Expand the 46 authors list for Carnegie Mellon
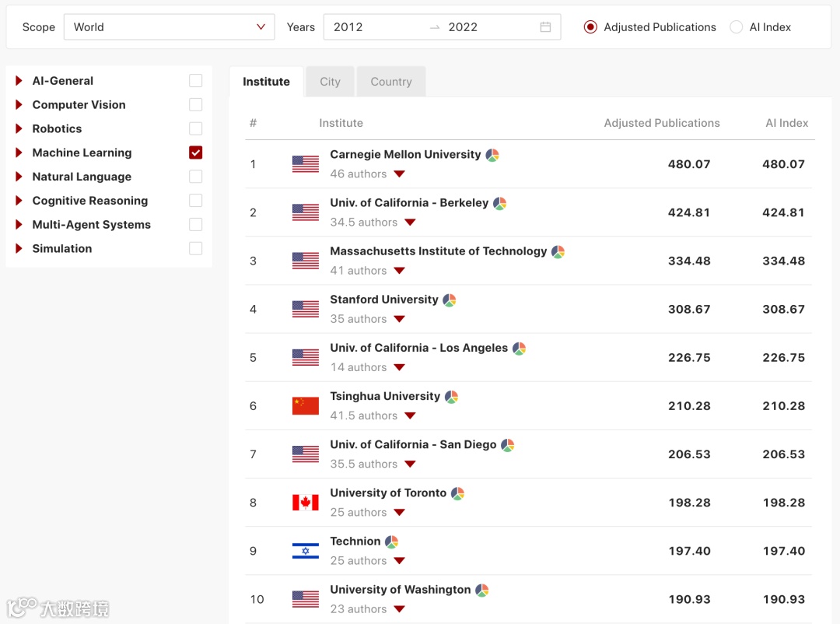Screen dimensions: 840x624 [x=399, y=174]
